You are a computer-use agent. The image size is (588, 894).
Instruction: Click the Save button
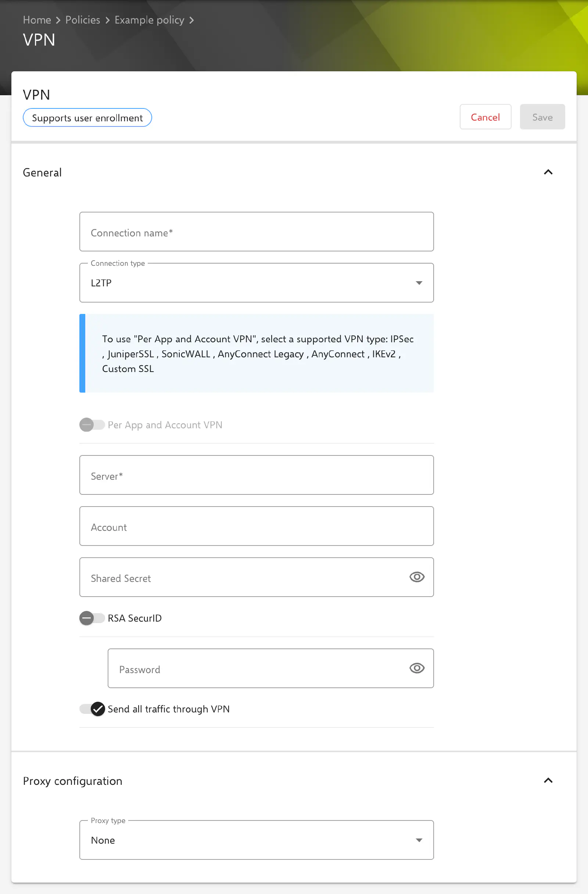coord(542,117)
